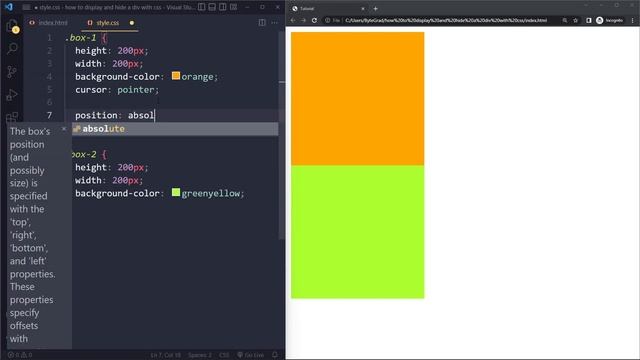Open the Search view in activity bar
The height and width of the screenshot is (360, 640).
point(12,49)
